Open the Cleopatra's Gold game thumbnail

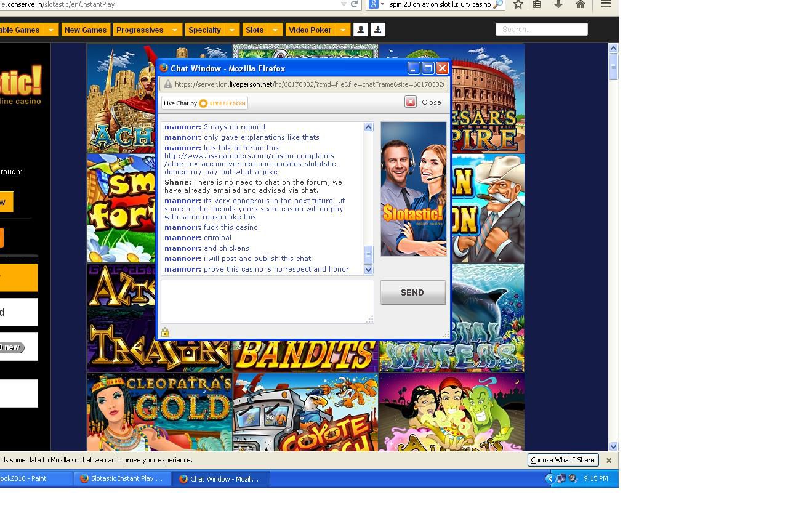(159, 412)
